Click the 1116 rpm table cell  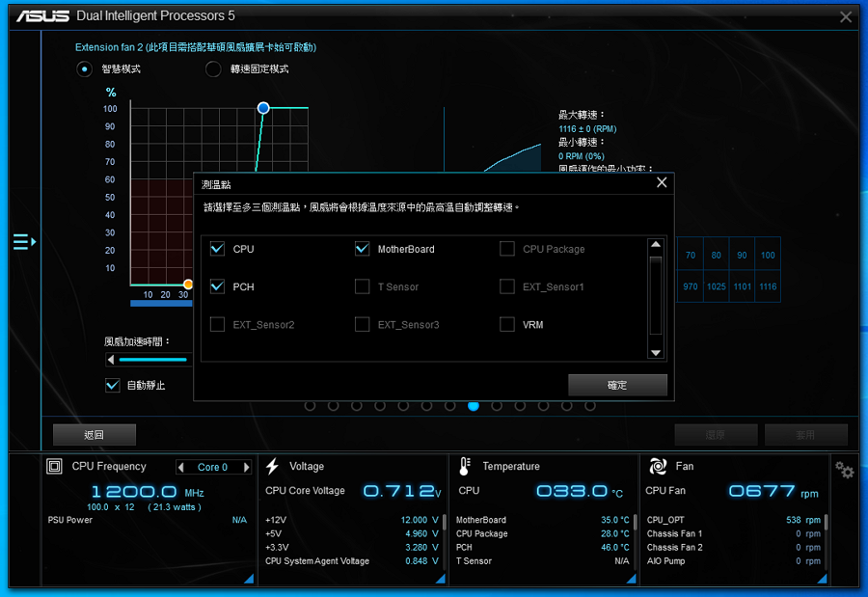pos(768,286)
